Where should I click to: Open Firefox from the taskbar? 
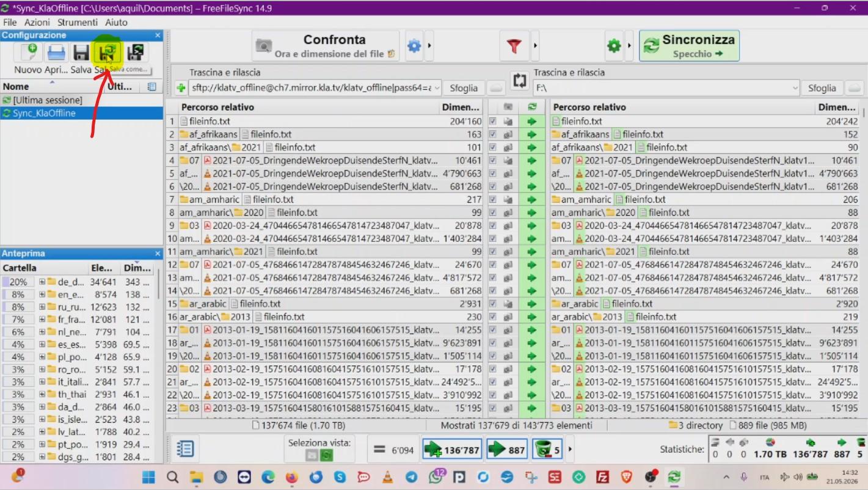pos(292,477)
